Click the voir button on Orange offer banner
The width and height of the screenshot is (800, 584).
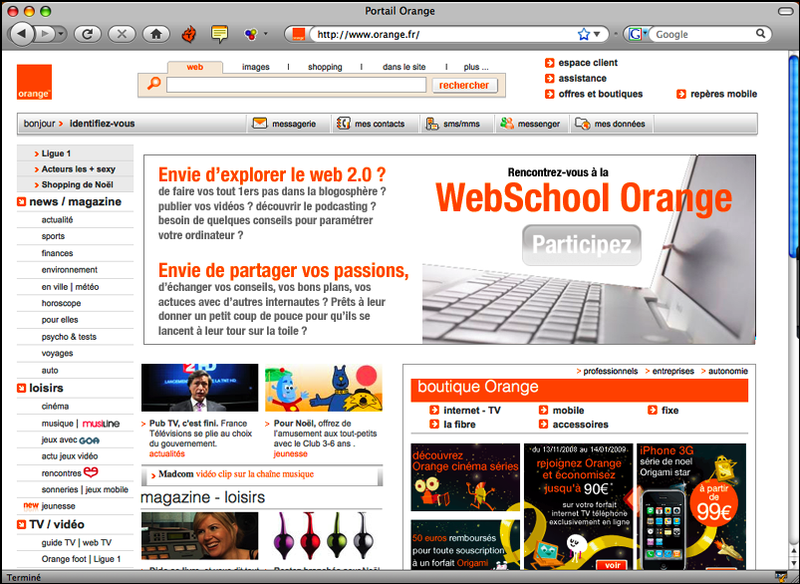click(x=612, y=565)
